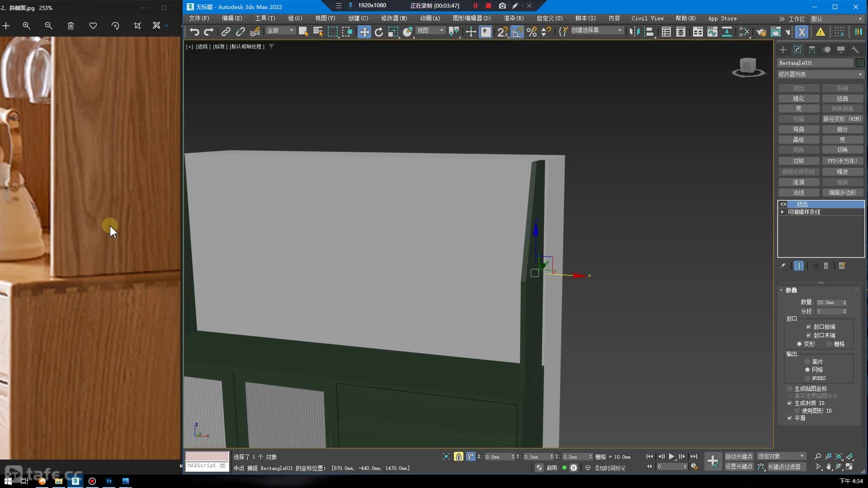The image size is (868, 488).
Task: Activate the Select Object tool
Action: 303,32
